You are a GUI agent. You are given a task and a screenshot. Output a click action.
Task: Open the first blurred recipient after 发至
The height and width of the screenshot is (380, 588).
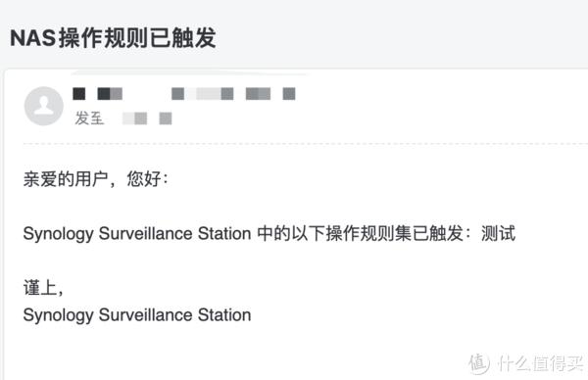click(134, 119)
